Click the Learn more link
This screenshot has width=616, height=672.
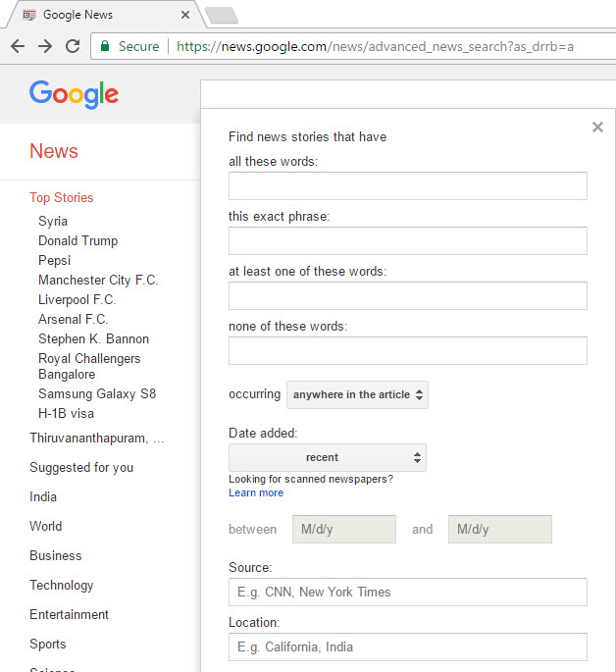pos(255,492)
